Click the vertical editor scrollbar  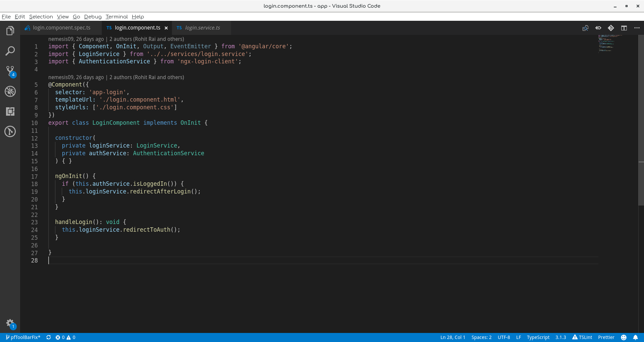[x=641, y=120]
